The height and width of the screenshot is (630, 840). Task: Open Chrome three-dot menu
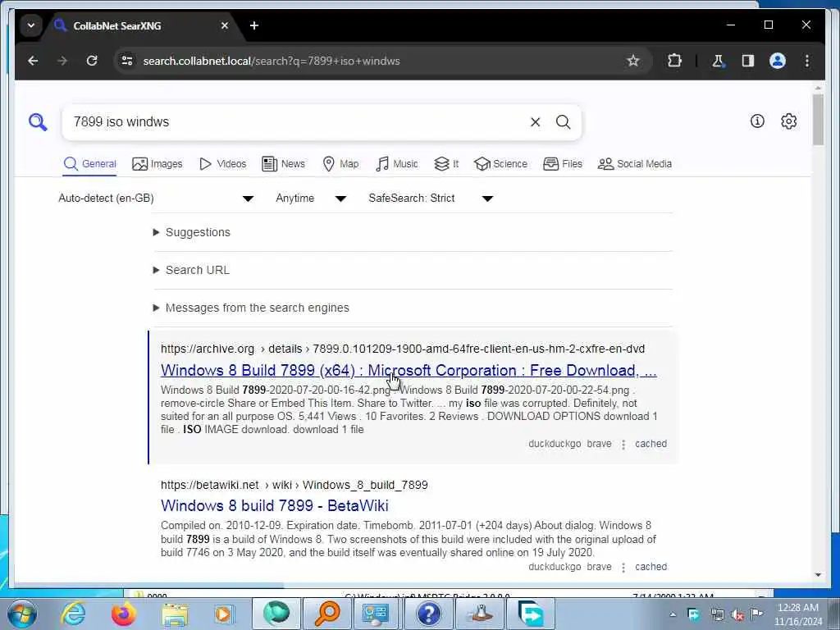(807, 61)
